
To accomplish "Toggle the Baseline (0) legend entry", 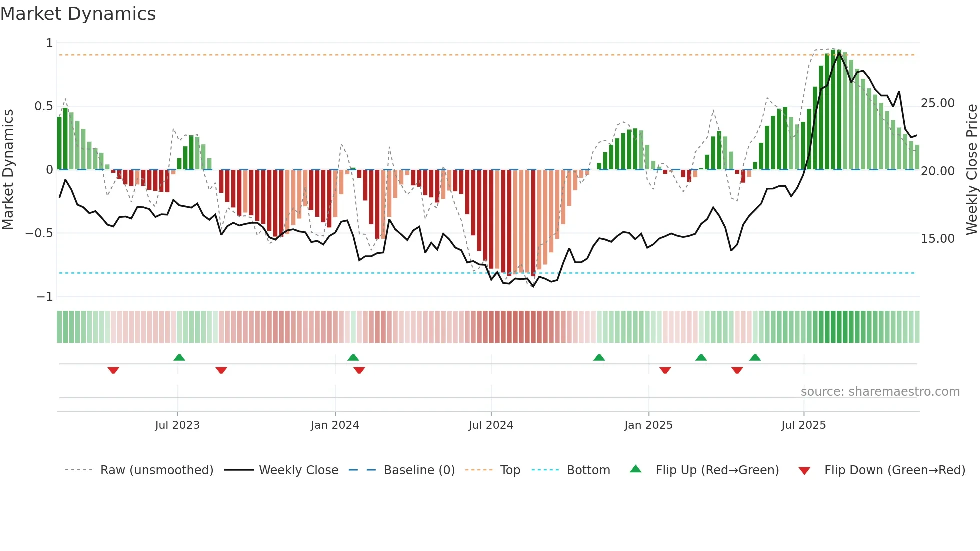I will [x=402, y=470].
